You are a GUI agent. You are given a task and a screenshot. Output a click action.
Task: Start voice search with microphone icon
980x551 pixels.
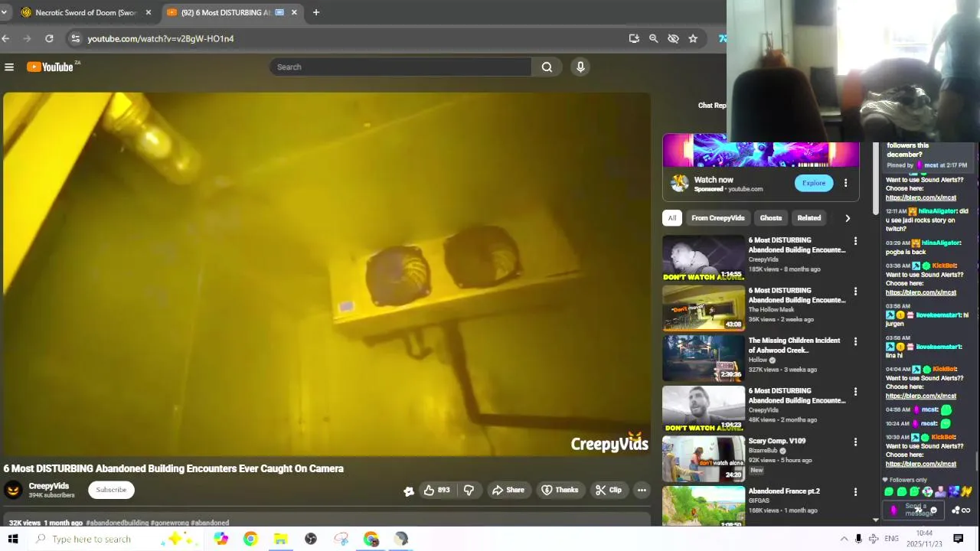[580, 67]
